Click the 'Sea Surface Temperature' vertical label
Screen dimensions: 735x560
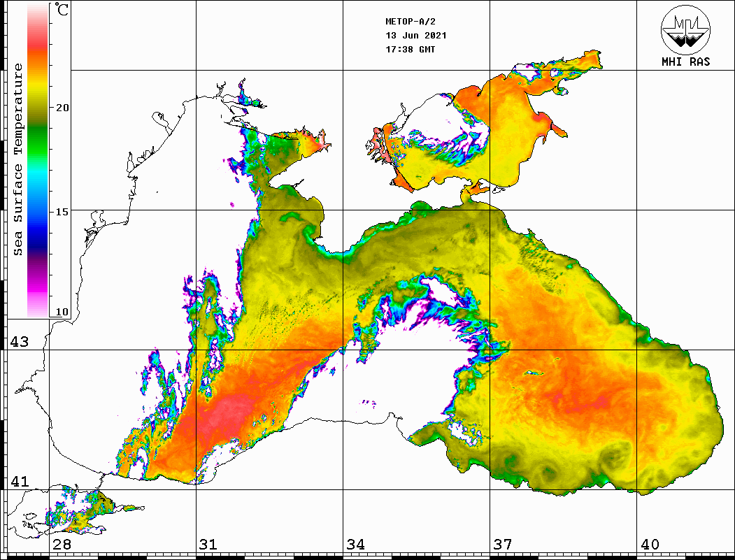(17, 159)
